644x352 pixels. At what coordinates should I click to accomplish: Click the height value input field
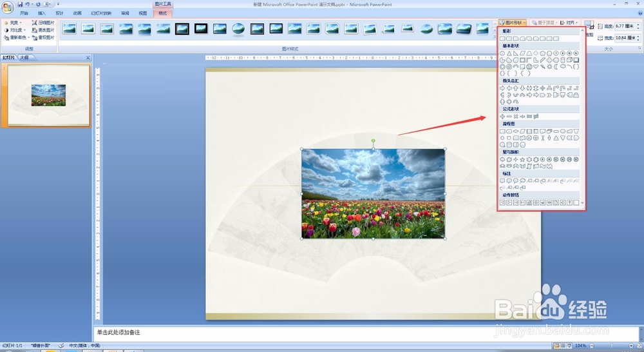(625, 26)
